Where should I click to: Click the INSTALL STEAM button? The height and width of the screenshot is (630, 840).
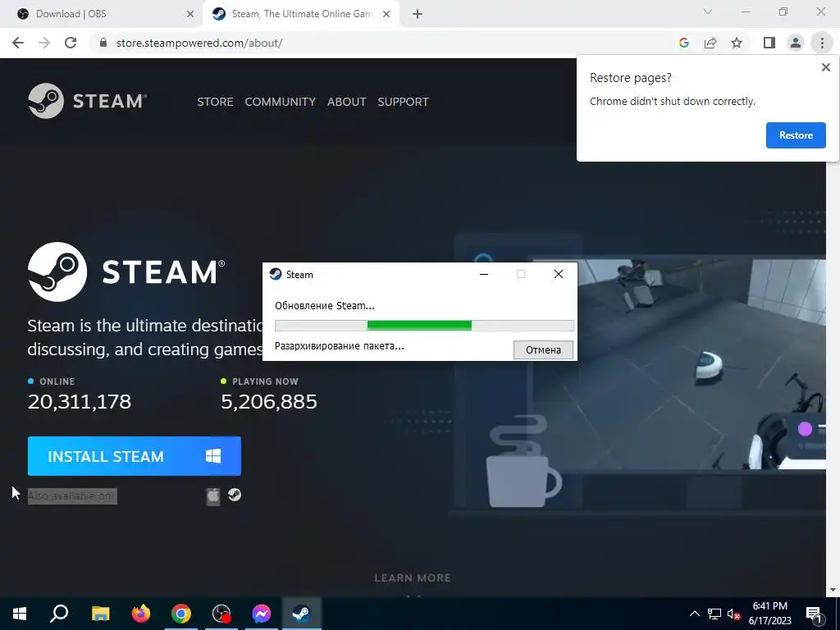pos(135,456)
